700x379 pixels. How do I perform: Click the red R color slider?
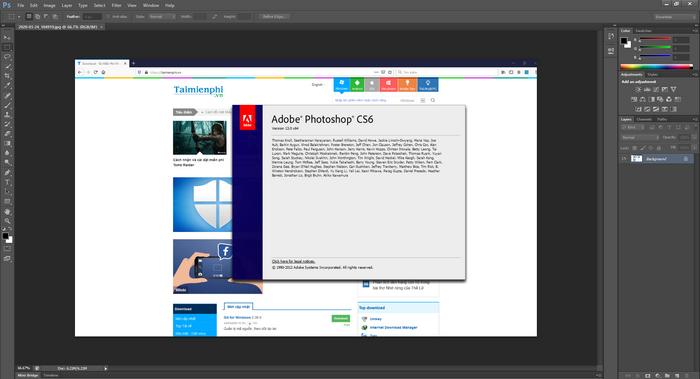[655, 39]
